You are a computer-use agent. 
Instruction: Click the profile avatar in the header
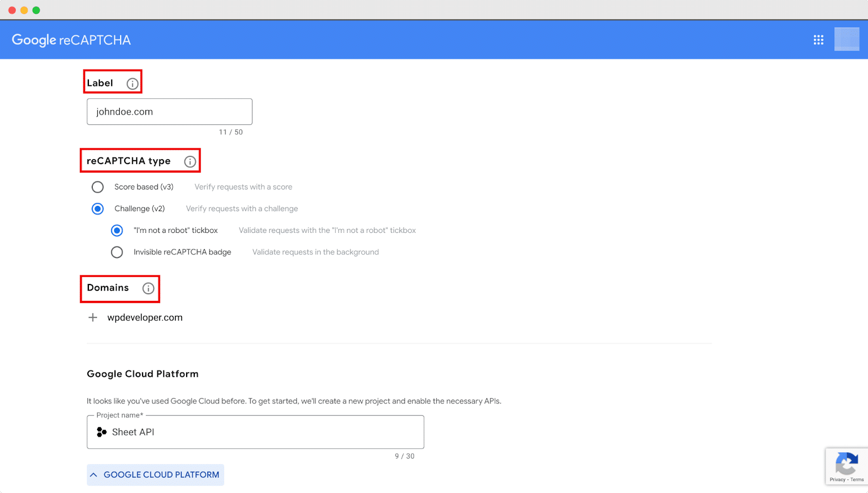(x=847, y=39)
